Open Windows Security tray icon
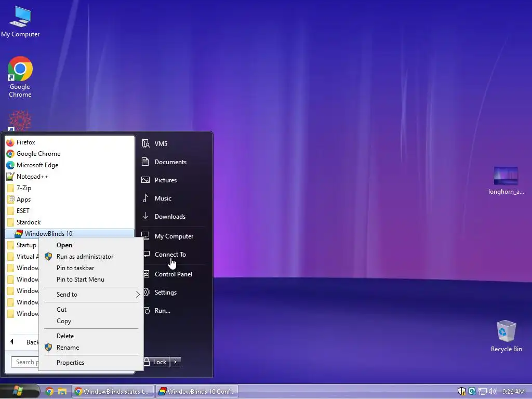532x399 pixels. click(x=461, y=391)
